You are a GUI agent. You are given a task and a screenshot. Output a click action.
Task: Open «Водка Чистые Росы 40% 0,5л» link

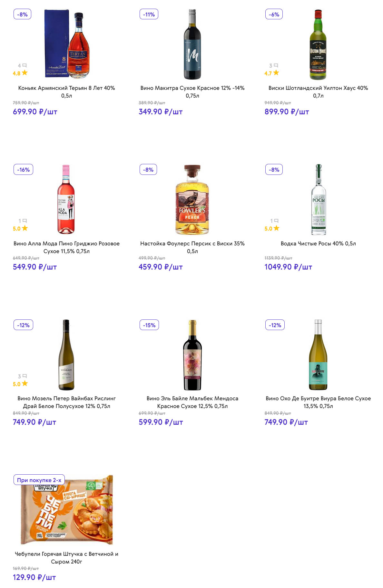[318, 243]
